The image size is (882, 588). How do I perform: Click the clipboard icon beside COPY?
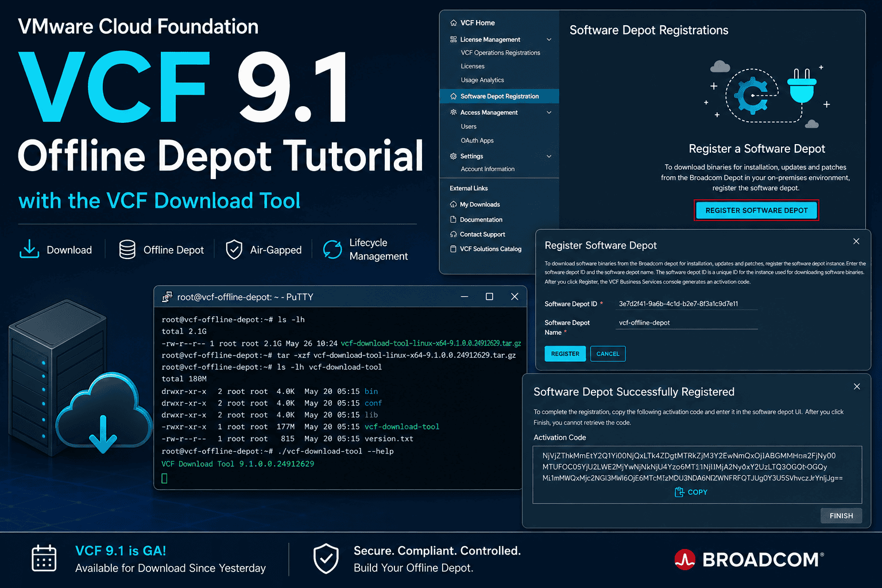[679, 492]
